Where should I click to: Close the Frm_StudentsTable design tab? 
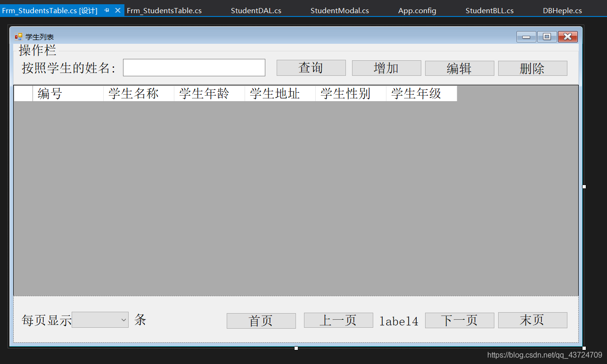(118, 10)
